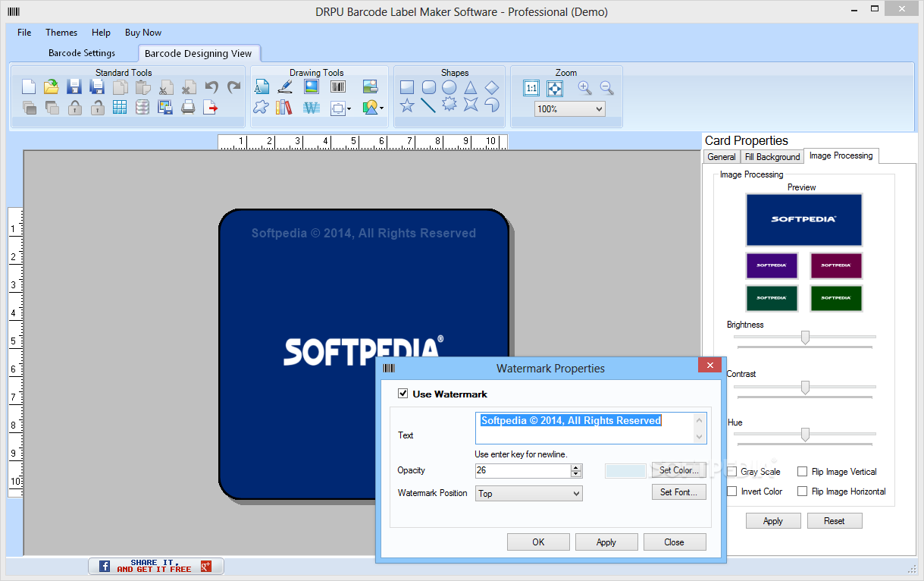Image resolution: width=924 pixels, height=581 pixels.
Task: Click the watermark color swatch
Action: 625,471
